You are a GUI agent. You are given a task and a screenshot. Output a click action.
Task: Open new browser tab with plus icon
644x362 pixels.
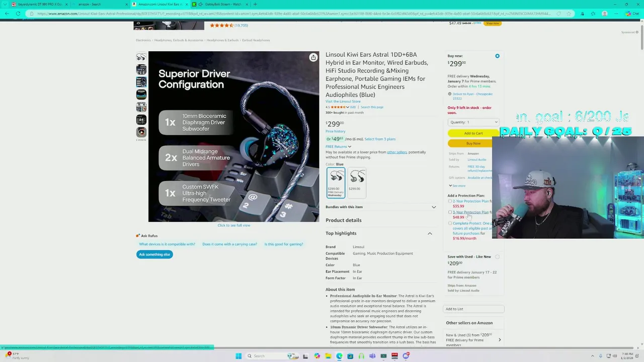255,4
